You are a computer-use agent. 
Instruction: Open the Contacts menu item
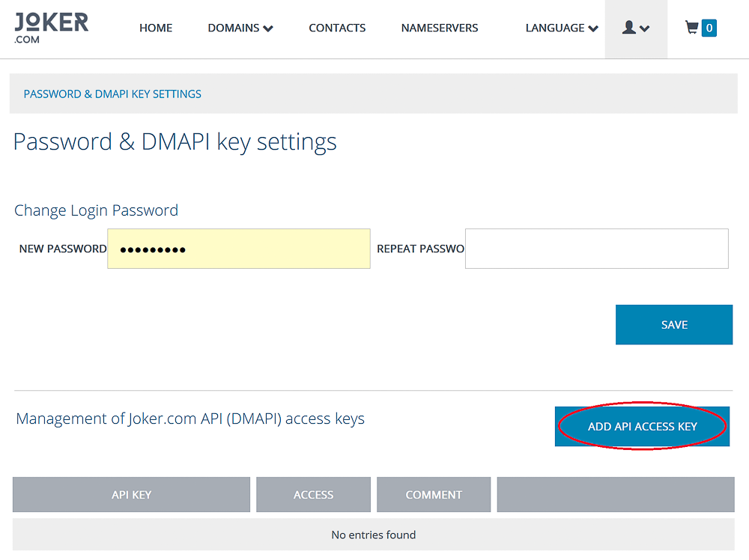[337, 28]
